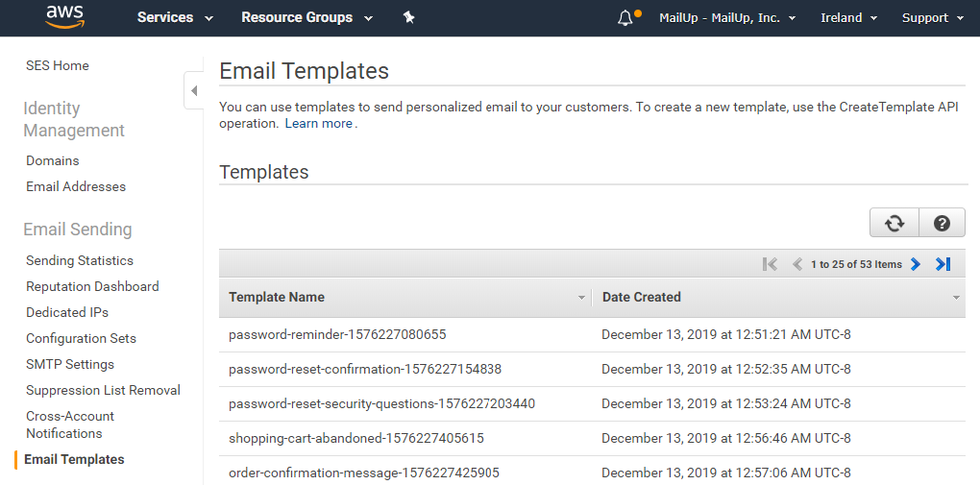Viewport: 980px width, 485px height.
Task: Refresh the templates list
Action: pyautogui.click(x=894, y=223)
